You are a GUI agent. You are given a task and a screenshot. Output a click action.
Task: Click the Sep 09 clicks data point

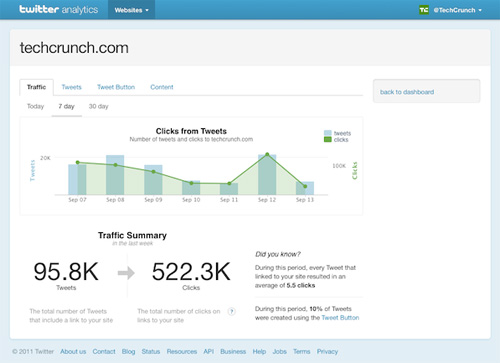coord(153,172)
